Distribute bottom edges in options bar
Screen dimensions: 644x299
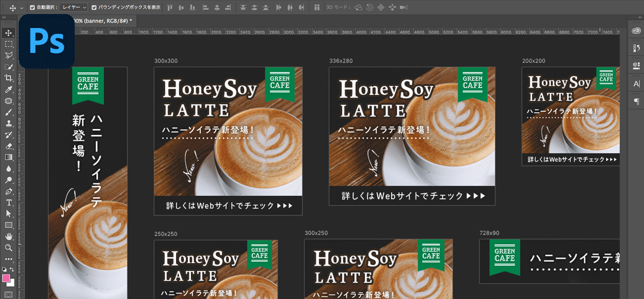[x=266, y=7]
